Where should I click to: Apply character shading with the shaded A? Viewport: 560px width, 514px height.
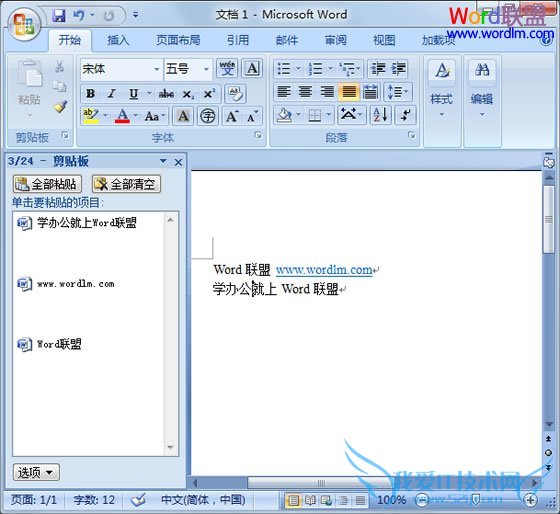click(183, 116)
